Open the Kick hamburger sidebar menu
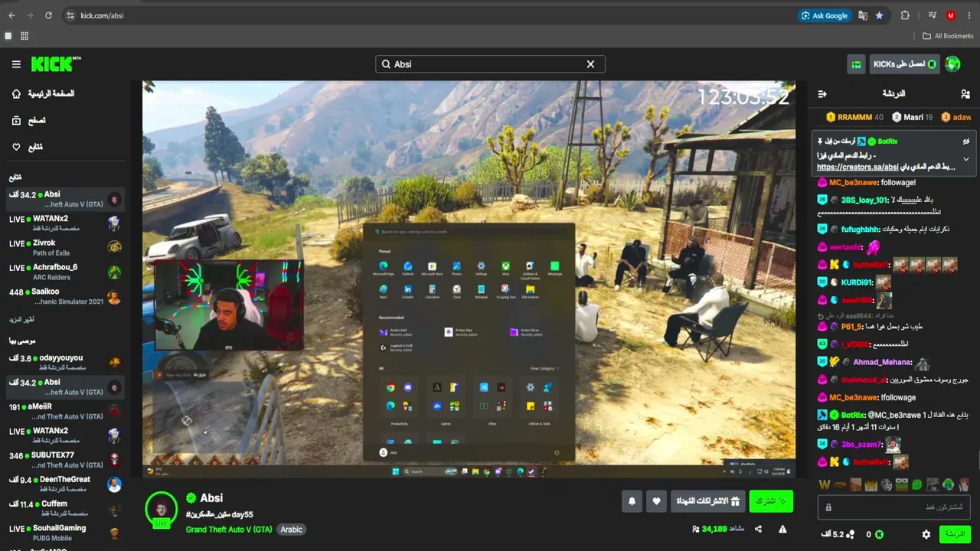This screenshot has width=980, height=551. [x=16, y=64]
